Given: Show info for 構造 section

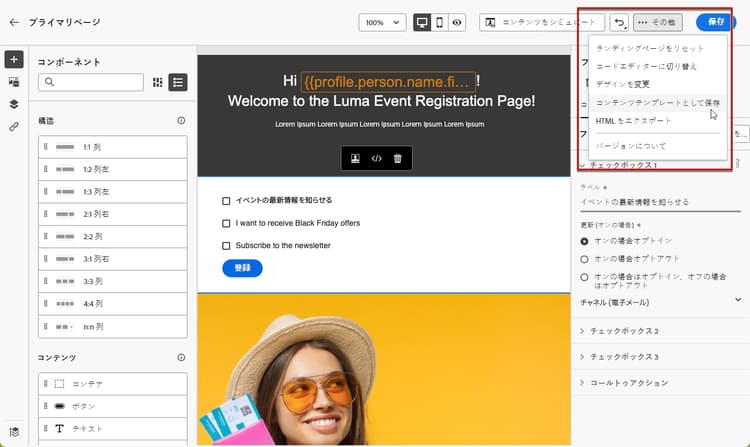Looking at the screenshot, I should [181, 120].
